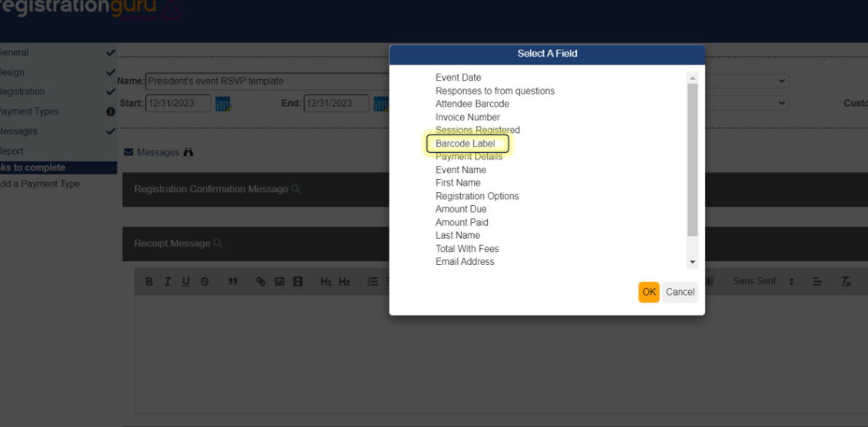This screenshot has width=868, height=427.
Task: Open the Sans Serif font dropdown
Action: pos(764,281)
